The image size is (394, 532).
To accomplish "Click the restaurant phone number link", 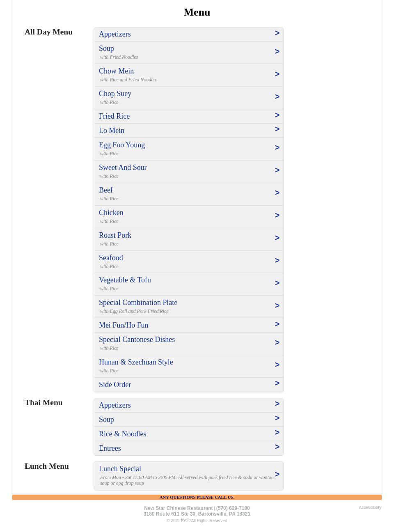I will click(233, 508).
